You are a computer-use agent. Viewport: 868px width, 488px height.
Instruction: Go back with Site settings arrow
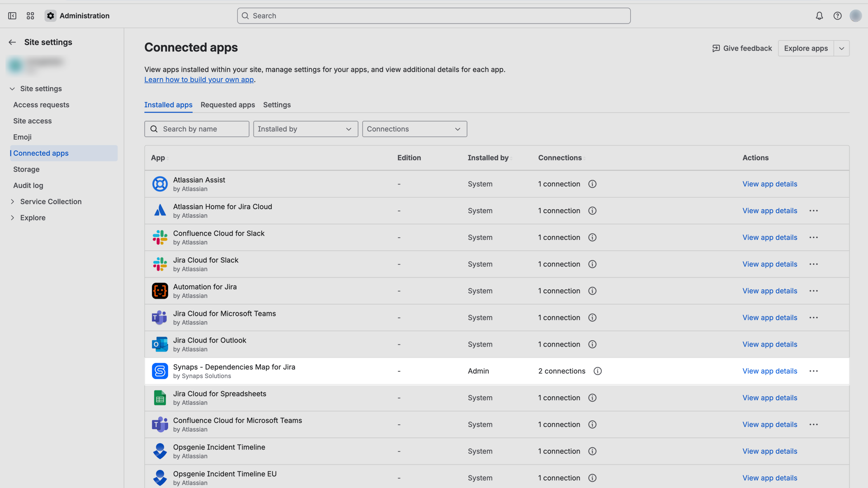[12, 42]
